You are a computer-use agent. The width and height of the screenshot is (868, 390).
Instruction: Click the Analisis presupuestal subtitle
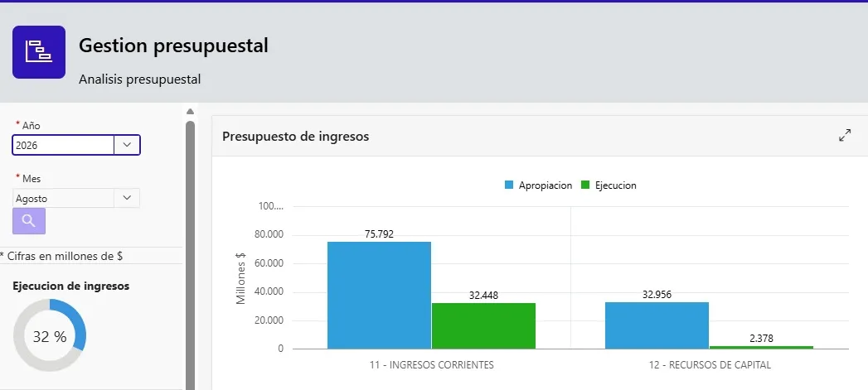[139, 79]
